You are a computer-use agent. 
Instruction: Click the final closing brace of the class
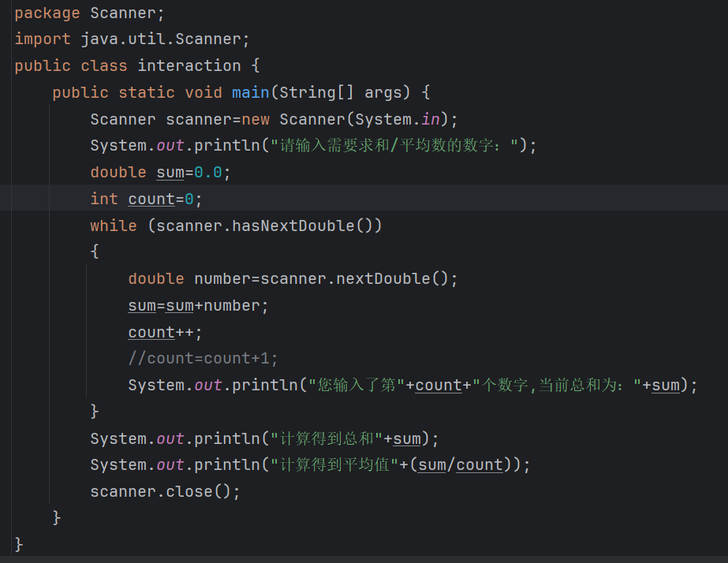(x=19, y=544)
